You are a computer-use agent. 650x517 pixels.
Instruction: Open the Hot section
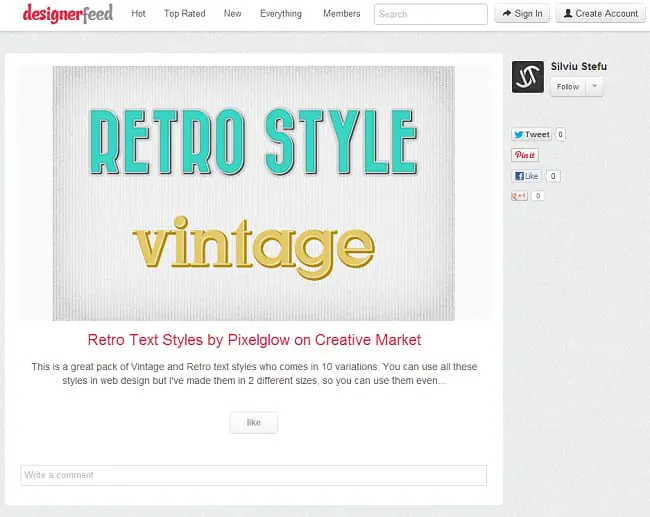point(138,14)
